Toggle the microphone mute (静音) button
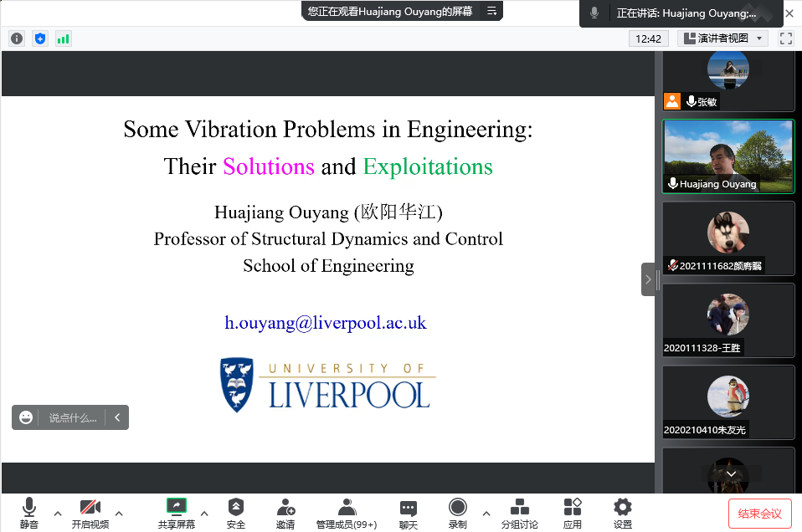802x532 pixels. tap(29, 512)
